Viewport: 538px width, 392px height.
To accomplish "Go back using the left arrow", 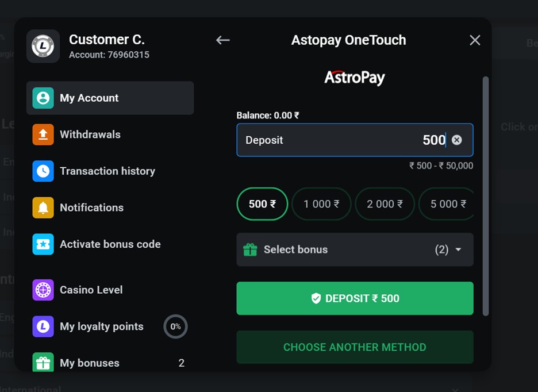I will click(223, 40).
